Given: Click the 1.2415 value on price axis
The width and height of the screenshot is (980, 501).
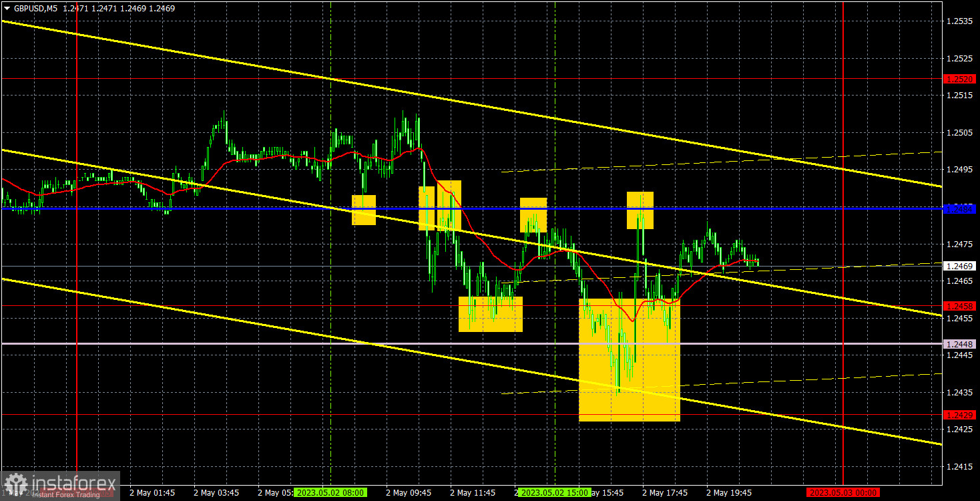Looking at the screenshot, I should coord(960,466).
